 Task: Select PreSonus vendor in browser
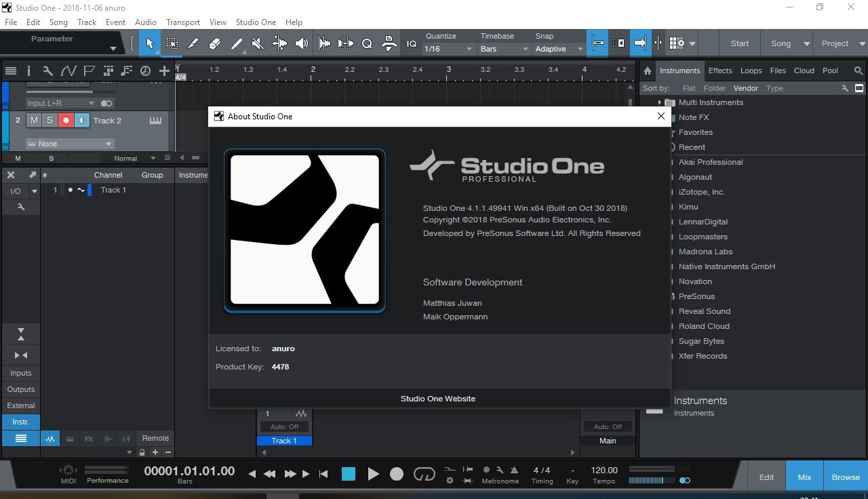click(x=696, y=296)
